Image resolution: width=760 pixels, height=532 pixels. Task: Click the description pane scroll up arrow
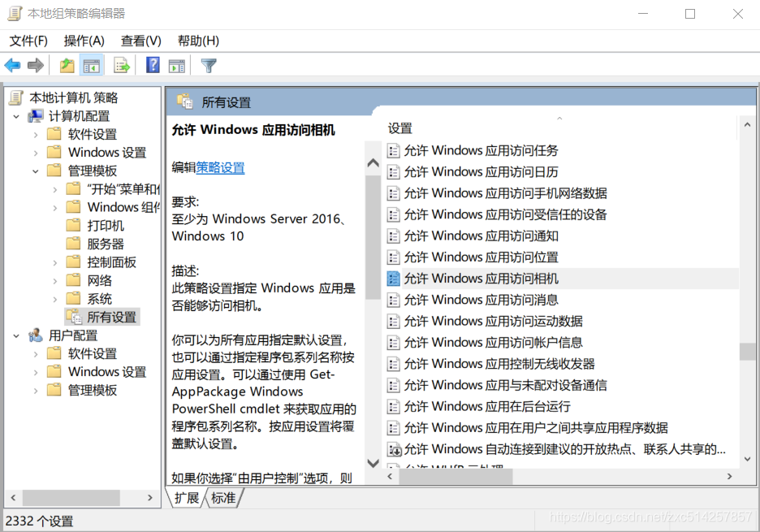[374, 163]
